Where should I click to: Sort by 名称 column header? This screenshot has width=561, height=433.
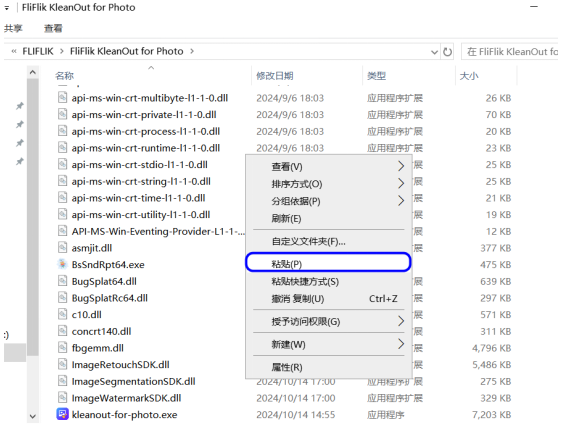pyautogui.click(x=64, y=76)
